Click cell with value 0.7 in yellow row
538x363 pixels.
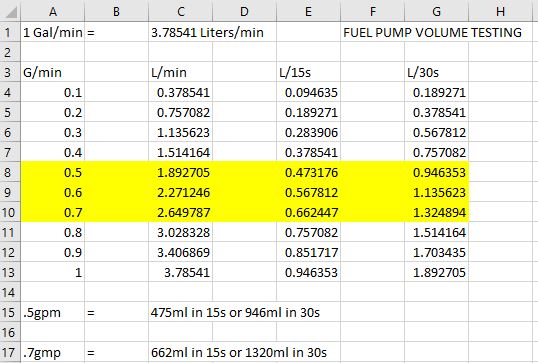[52, 212]
